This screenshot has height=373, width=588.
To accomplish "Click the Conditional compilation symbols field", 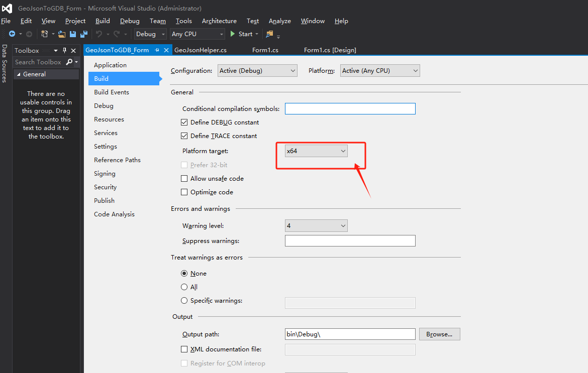I will pos(350,108).
